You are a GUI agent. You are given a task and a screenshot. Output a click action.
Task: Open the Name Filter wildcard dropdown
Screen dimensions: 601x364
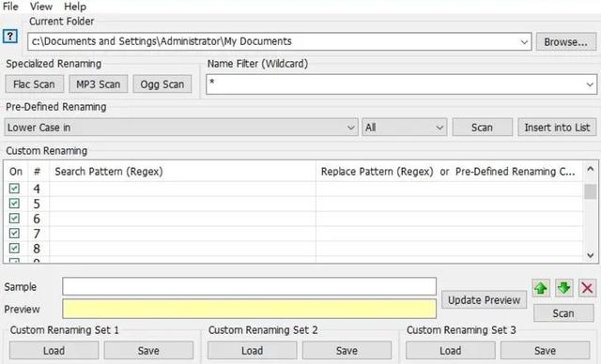[x=590, y=84]
